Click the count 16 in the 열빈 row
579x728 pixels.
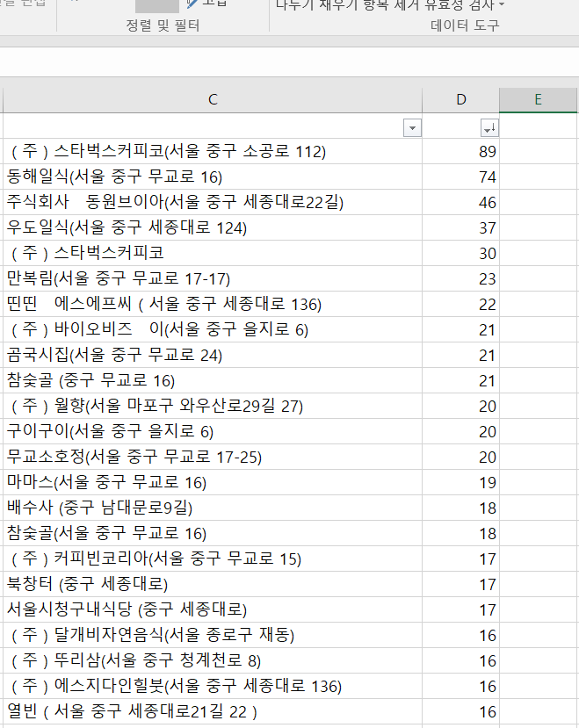(488, 713)
